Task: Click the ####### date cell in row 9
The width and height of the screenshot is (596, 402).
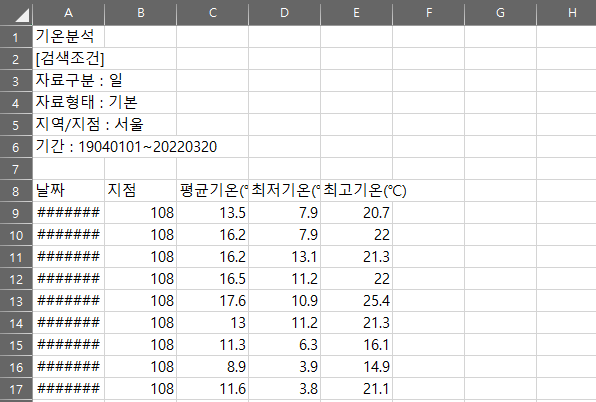Action: (x=68, y=213)
